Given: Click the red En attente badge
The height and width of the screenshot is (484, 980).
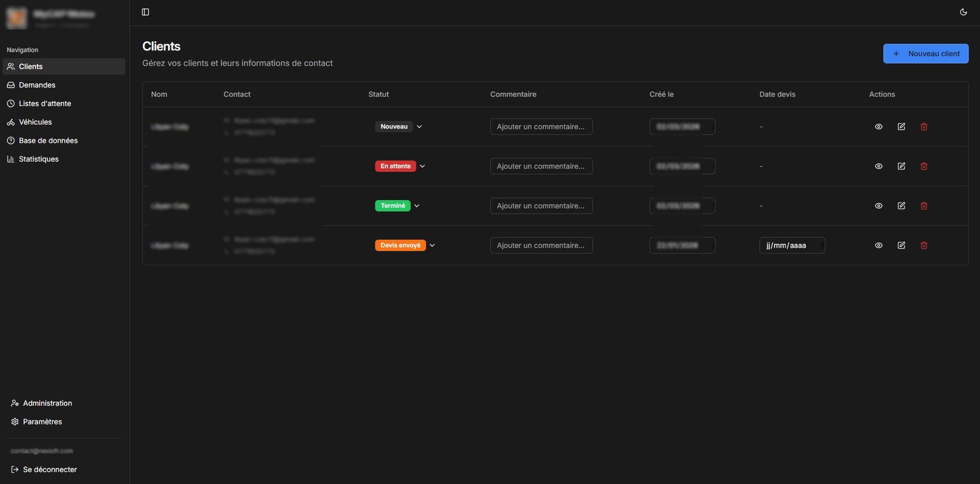Looking at the screenshot, I should 396,166.
